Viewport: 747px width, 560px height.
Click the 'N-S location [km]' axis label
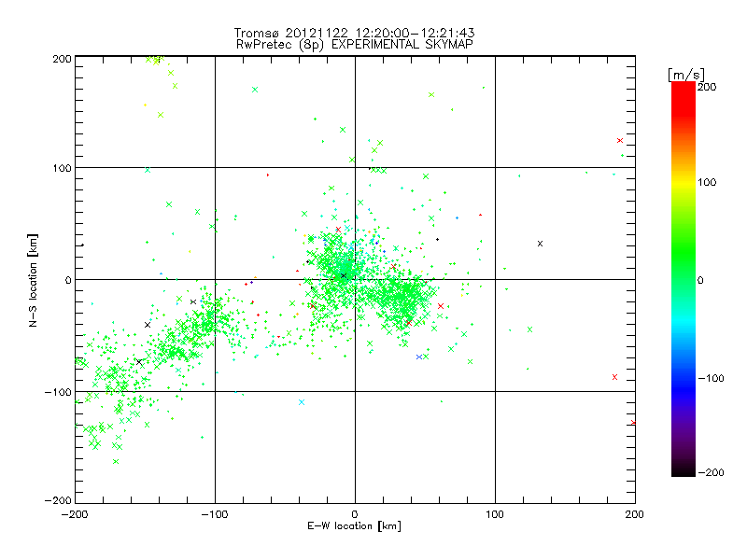[33, 280]
